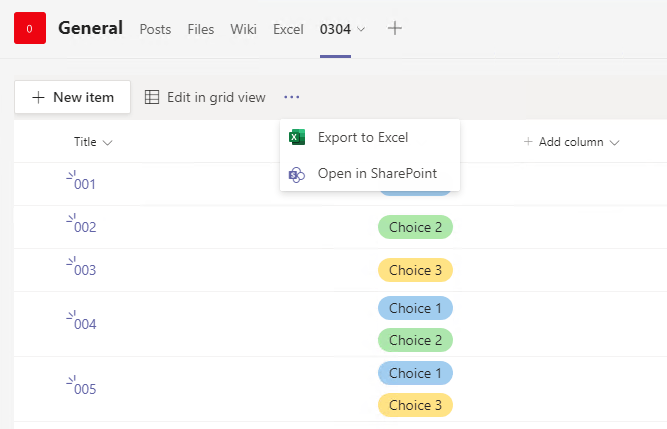This screenshot has width=667, height=429.
Task: Open the Files tab
Action: (201, 29)
